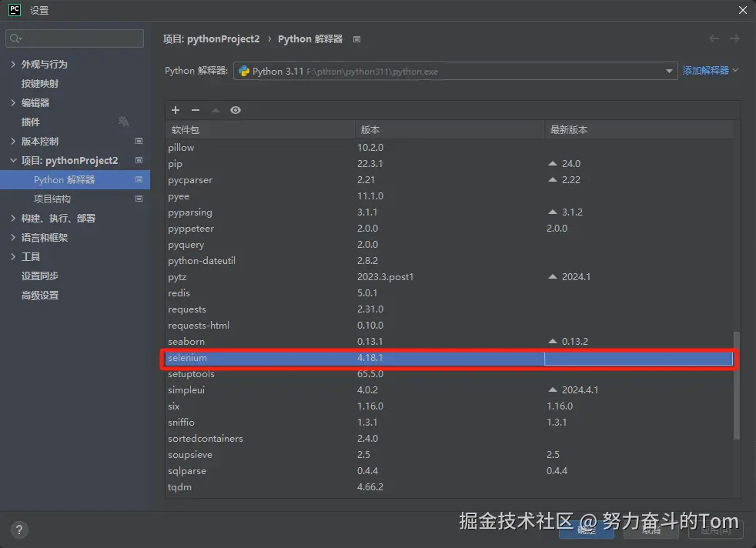Image resolution: width=756 pixels, height=548 pixels.
Task: Select the sqlparse package row
Action: tap(450, 471)
